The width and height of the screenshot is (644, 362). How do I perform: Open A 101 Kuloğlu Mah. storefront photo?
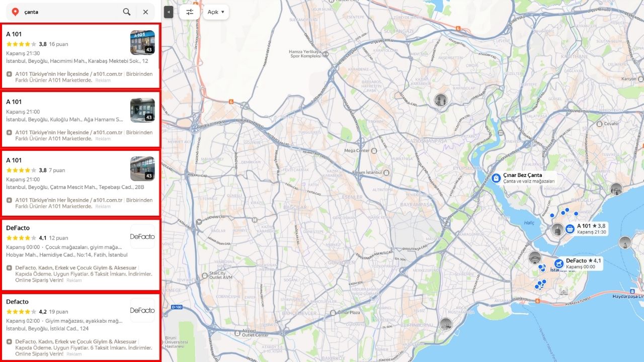coord(142,110)
